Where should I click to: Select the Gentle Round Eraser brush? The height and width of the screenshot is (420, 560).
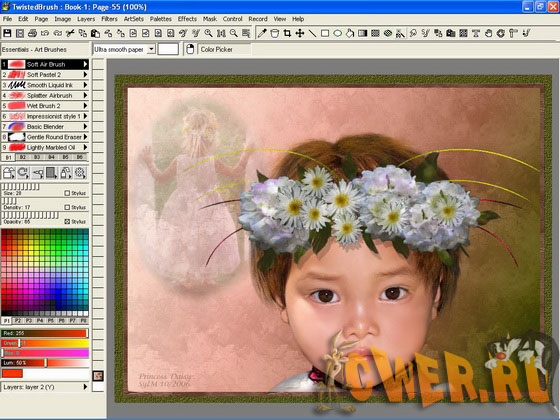click(x=45, y=137)
